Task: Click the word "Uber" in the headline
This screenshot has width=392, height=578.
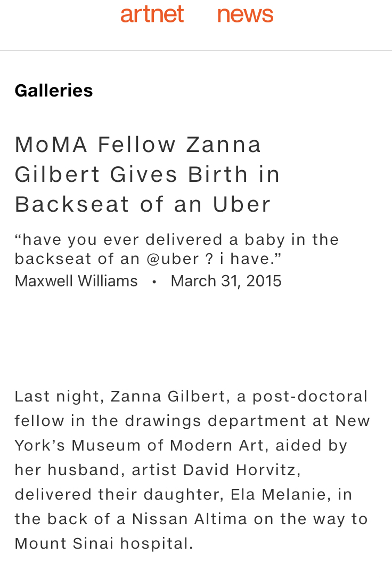Action: (242, 204)
